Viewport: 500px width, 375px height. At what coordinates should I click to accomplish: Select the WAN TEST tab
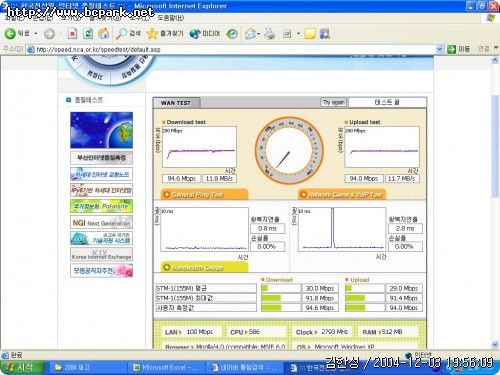[176, 103]
